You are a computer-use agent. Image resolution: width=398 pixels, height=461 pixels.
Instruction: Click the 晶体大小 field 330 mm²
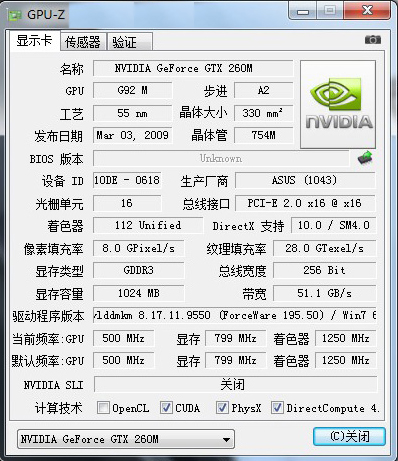pyautogui.click(x=264, y=113)
